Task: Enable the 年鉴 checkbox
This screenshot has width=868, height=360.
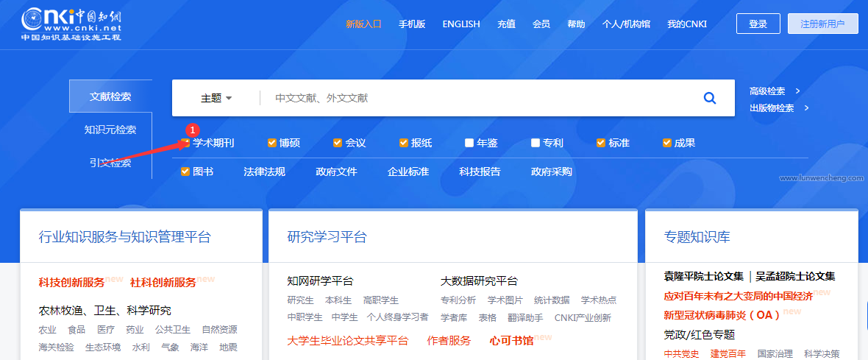Action: (469, 143)
